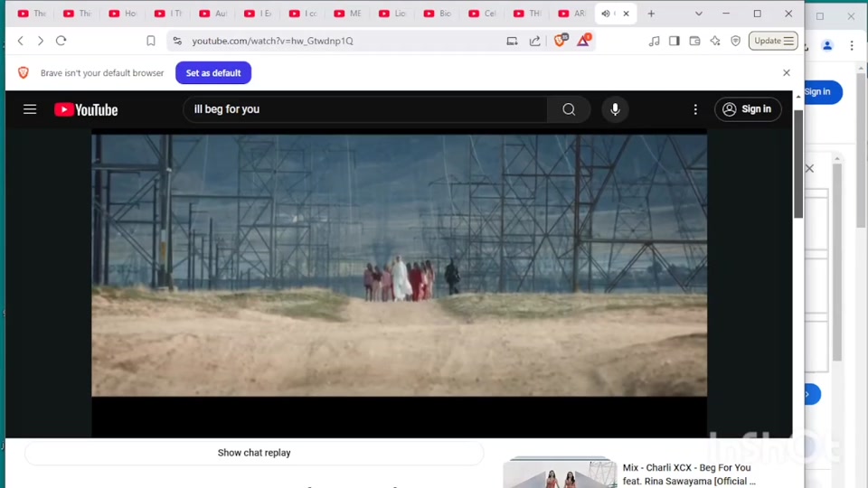The height and width of the screenshot is (488, 868).
Task: Reload the current page
Action: point(61,41)
